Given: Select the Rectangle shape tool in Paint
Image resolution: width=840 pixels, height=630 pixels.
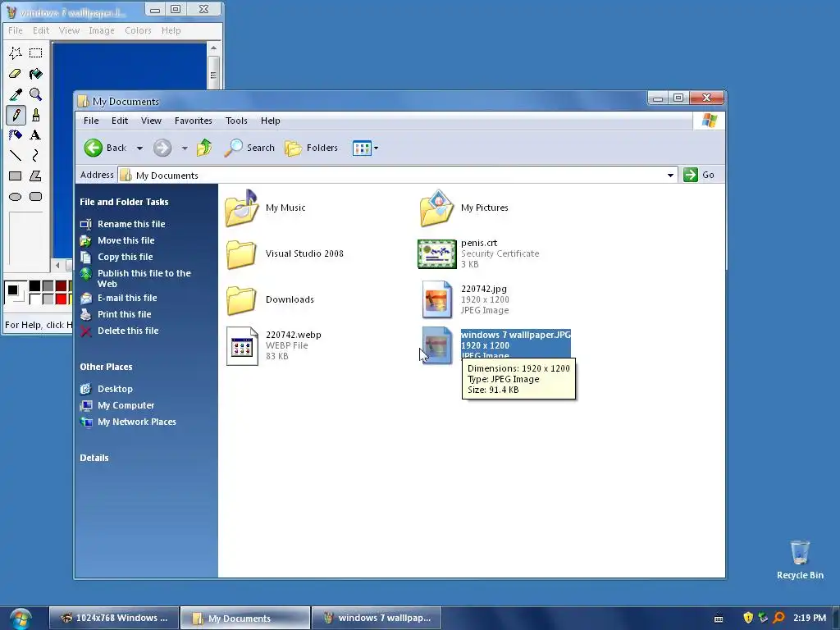Looking at the screenshot, I should click(16, 176).
